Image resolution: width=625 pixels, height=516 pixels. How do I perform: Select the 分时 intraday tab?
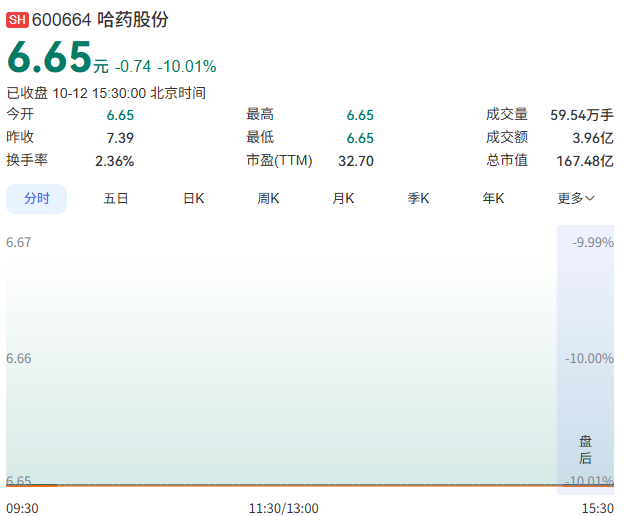click(36, 198)
